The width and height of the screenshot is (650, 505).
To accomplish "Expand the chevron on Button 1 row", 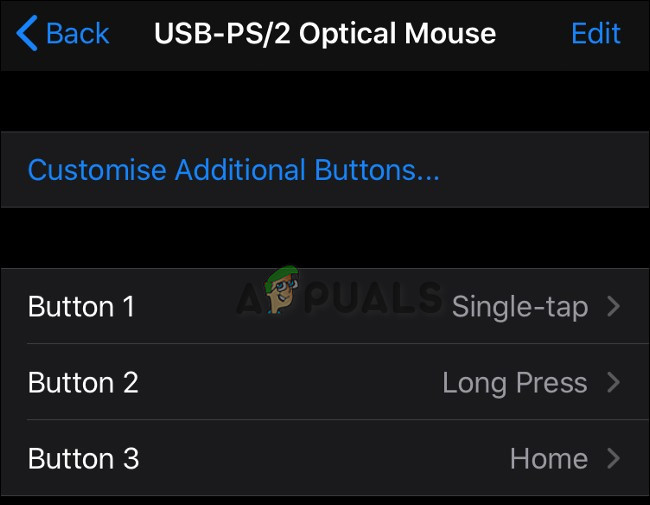I will pyautogui.click(x=614, y=306).
